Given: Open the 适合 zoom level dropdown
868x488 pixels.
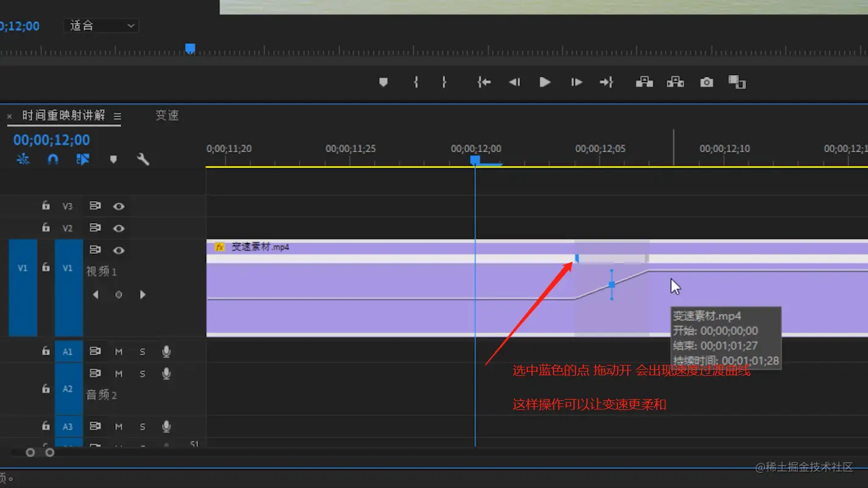Looking at the screenshot, I should point(101,26).
